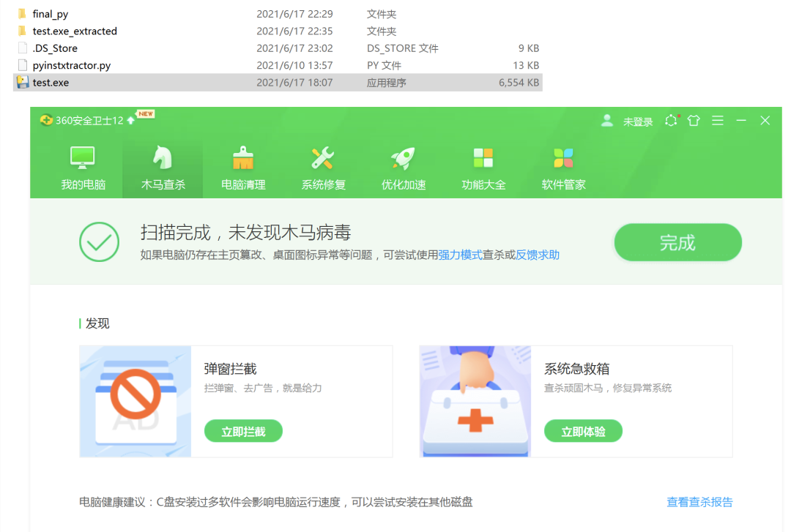
Task: Open the 强力模式 link
Action: pyautogui.click(x=460, y=255)
